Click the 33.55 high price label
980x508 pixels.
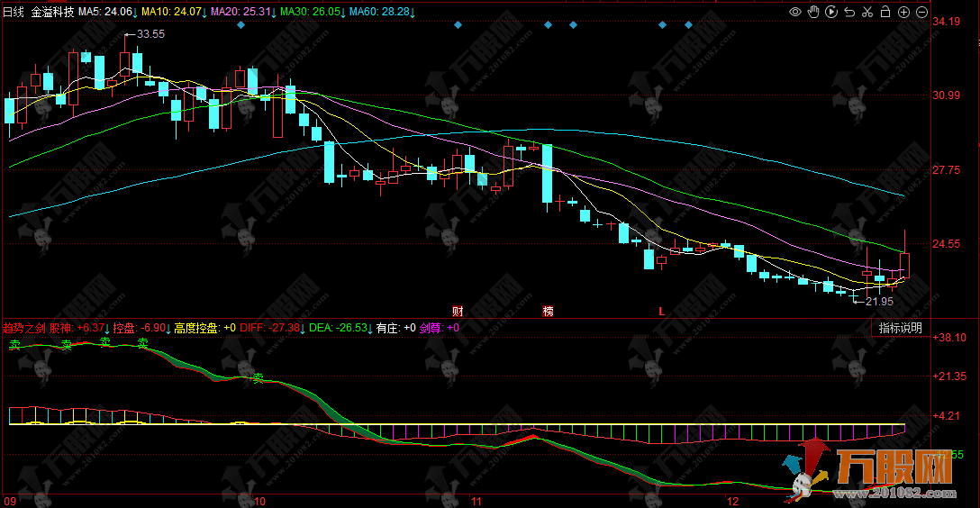pos(150,34)
